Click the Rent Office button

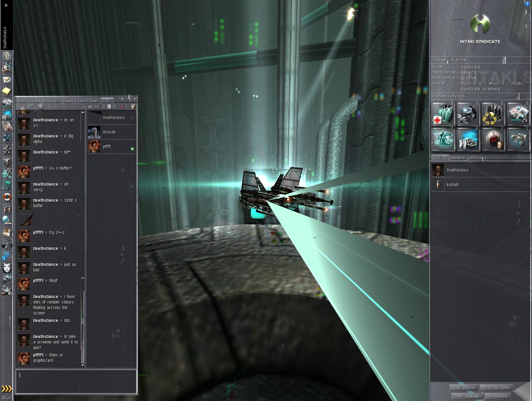point(464,388)
